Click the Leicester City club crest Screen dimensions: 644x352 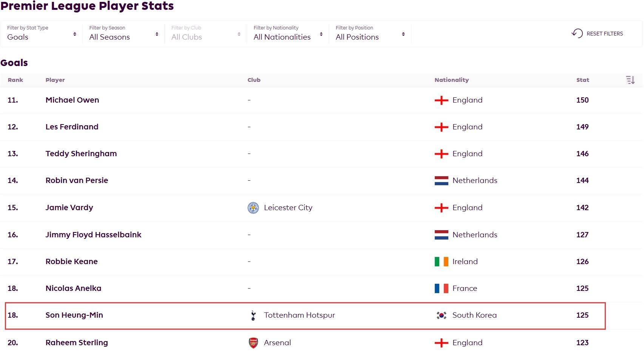tap(253, 208)
